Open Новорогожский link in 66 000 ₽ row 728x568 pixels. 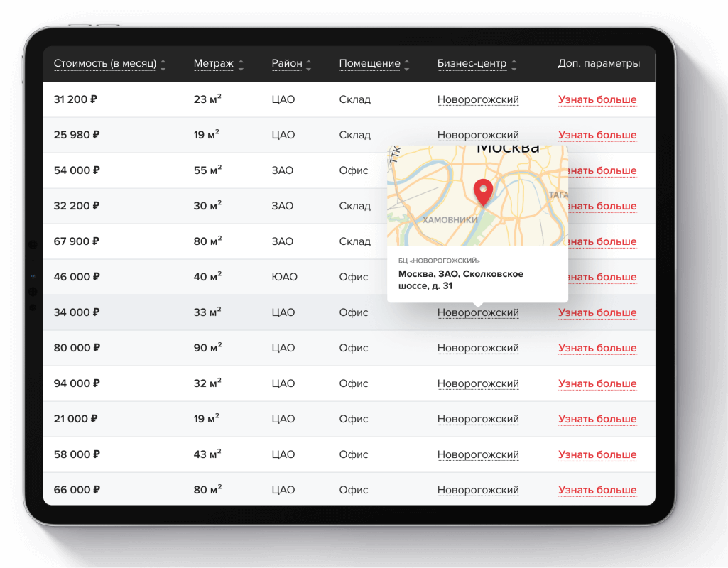pyautogui.click(x=478, y=490)
